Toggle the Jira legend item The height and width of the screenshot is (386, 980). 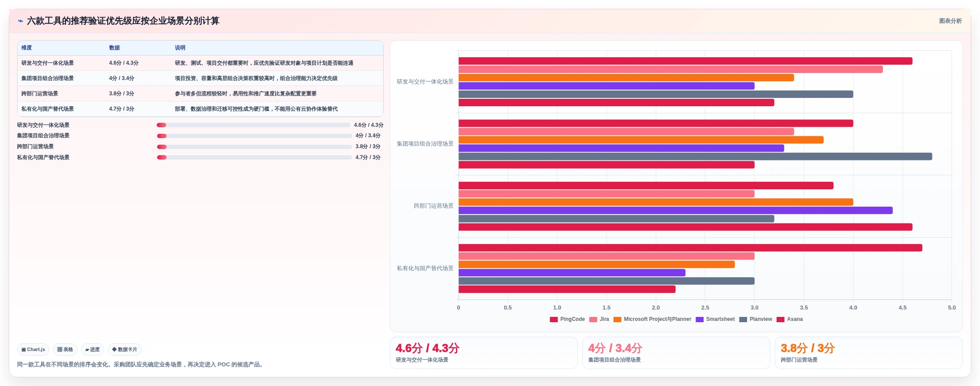point(599,319)
